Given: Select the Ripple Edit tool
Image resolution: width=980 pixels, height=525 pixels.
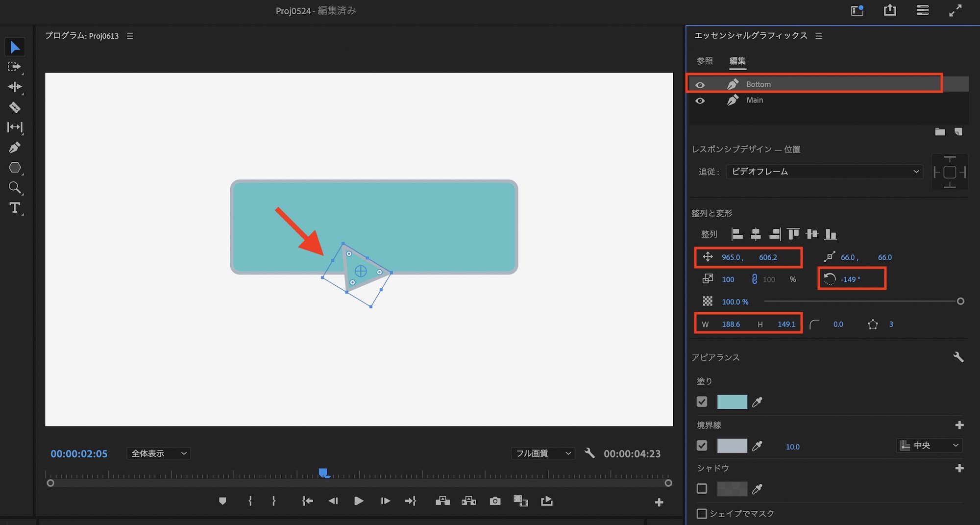Looking at the screenshot, I should pos(14,87).
